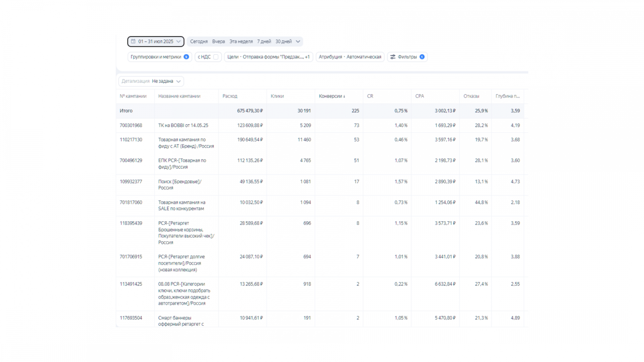Open the 01 – 31 июл 2025 date dropdown

click(x=156, y=41)
